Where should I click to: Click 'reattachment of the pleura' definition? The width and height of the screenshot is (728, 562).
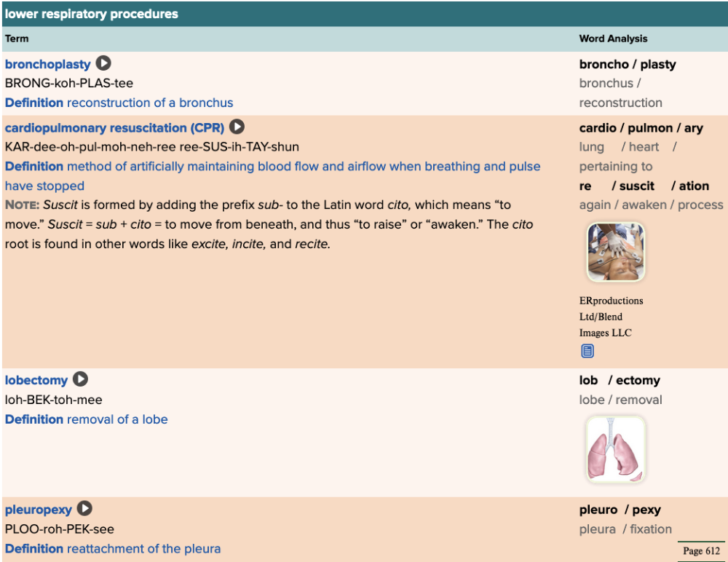pos(143,549)
